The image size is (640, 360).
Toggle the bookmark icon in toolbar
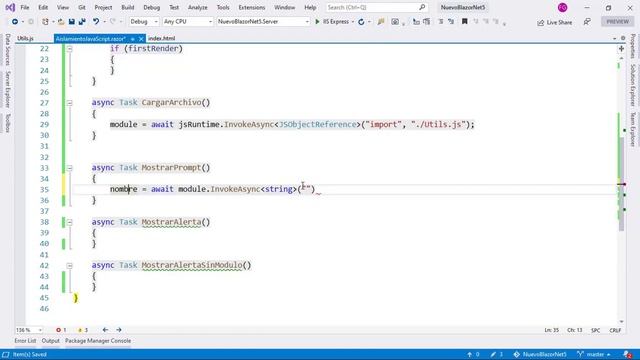464,22
